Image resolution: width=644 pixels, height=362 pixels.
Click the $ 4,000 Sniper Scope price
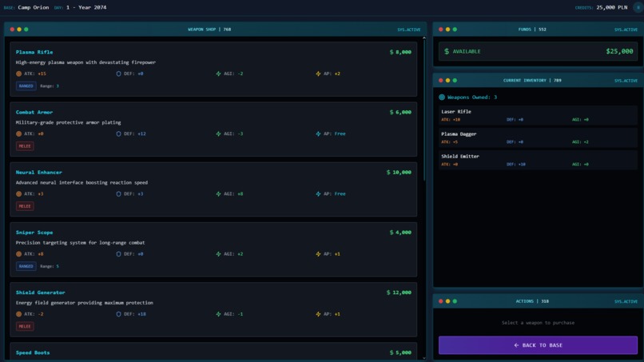click(x=400, y=233)
